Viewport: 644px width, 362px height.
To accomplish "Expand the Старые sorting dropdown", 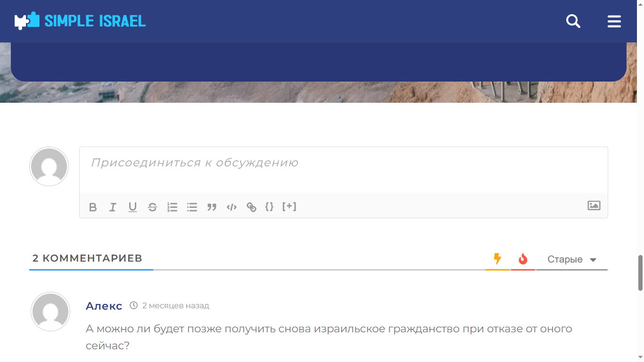I will [571, 260].
